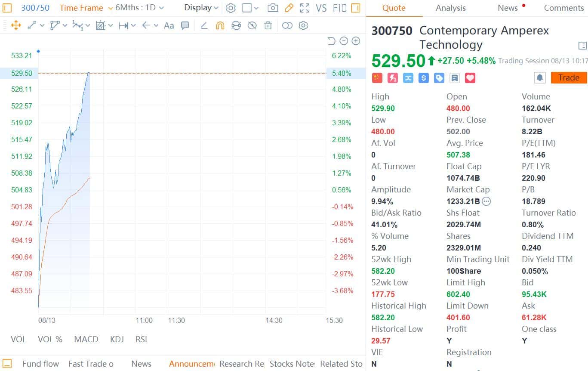Click the price alert bell icon

pyautogui.click(x=540, y=78)
